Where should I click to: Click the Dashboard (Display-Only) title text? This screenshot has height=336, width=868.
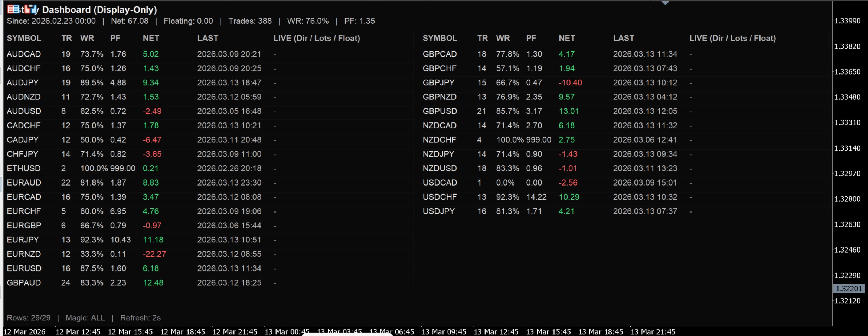(x=99, y=10)
